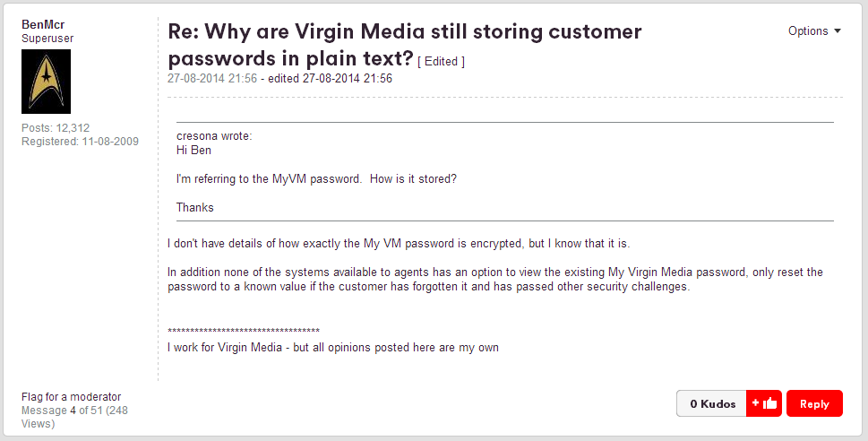
Task: Click the "I work for Virgin Media" signature
Action: [x=333, y=347]
